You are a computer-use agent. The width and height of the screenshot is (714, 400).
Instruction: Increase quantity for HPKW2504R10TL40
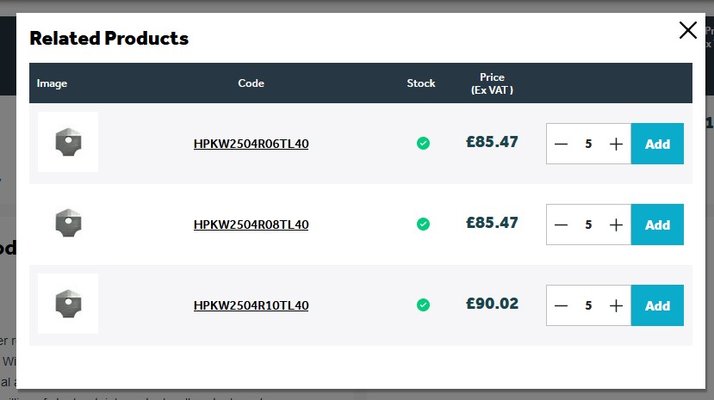pyautogui.click(x=616, y=305)
